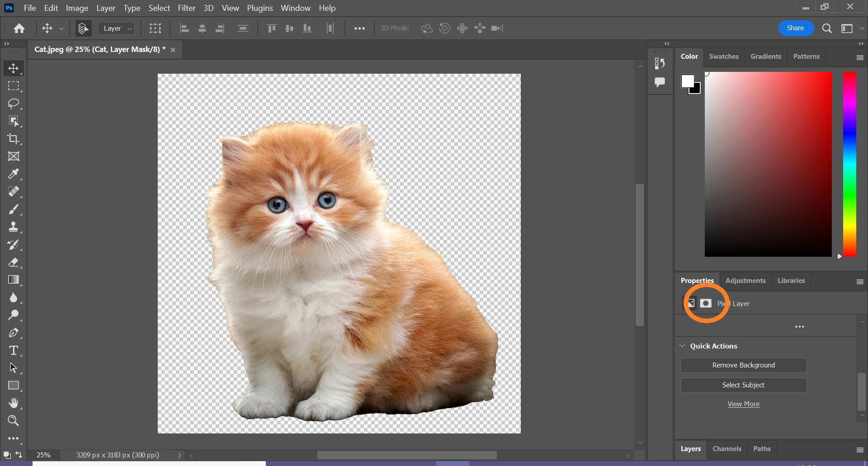
Task: Open status bar info arrow menu
Action: pos(179,455)
